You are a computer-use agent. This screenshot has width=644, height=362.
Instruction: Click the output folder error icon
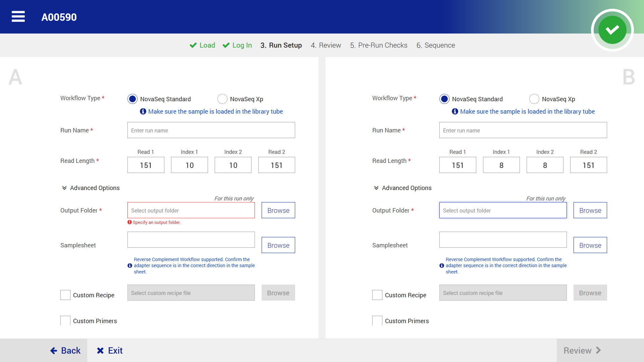[129, 222]
